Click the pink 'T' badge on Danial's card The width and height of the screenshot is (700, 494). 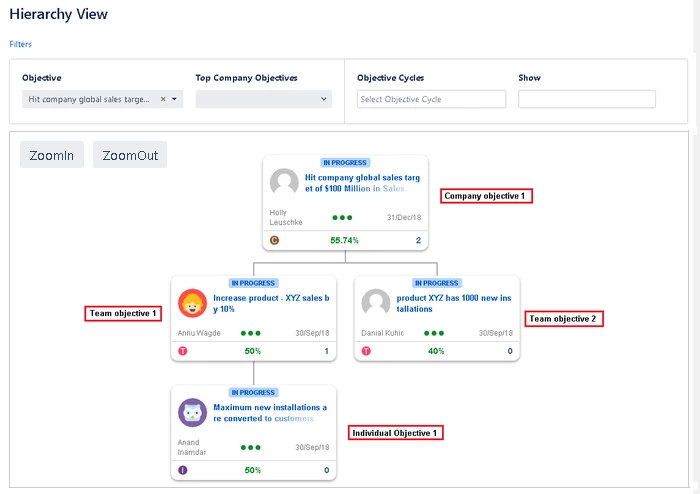click(366, 351)
